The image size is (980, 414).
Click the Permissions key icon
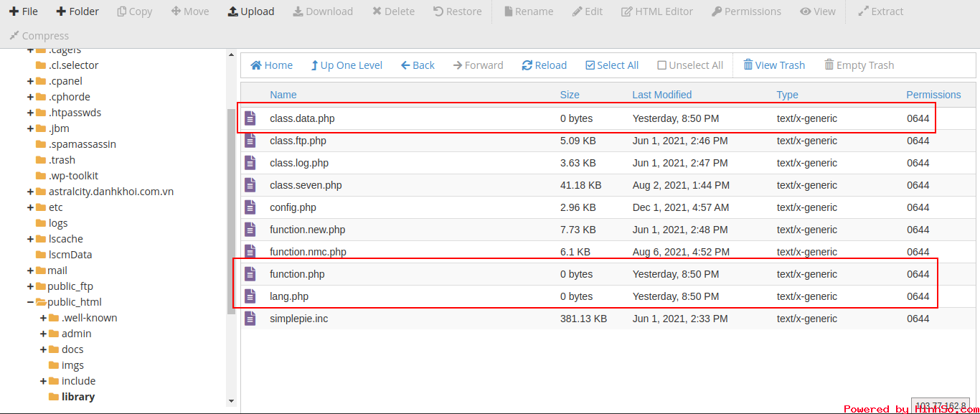(717, 11)
